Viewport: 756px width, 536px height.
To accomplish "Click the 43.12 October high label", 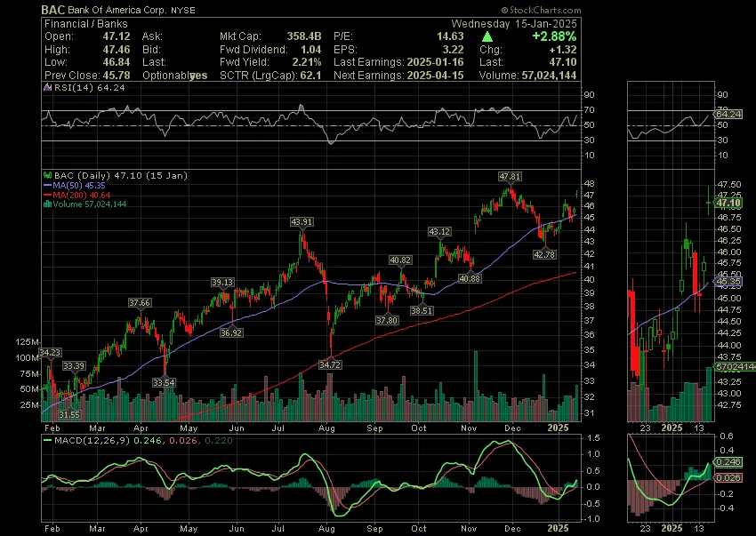I will click(439, 231).
